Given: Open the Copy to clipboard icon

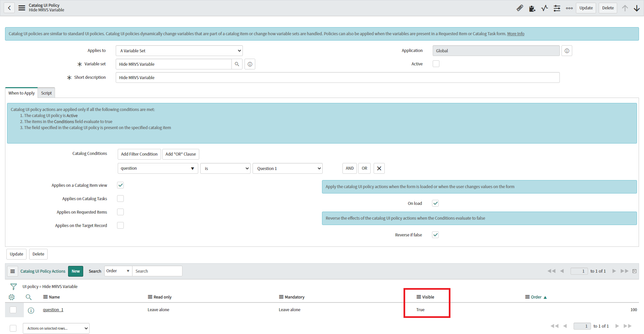Looking at the screenshot, I should [x=532, y=8].
